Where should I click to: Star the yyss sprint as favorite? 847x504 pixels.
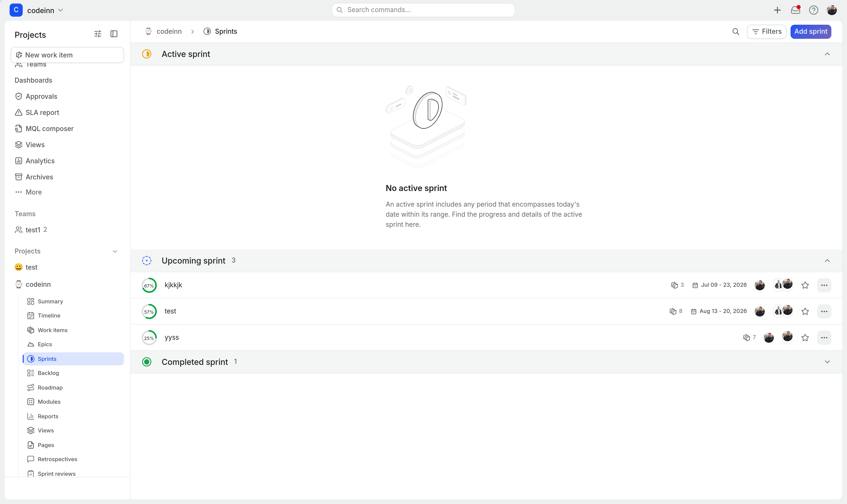pos(805,338)
